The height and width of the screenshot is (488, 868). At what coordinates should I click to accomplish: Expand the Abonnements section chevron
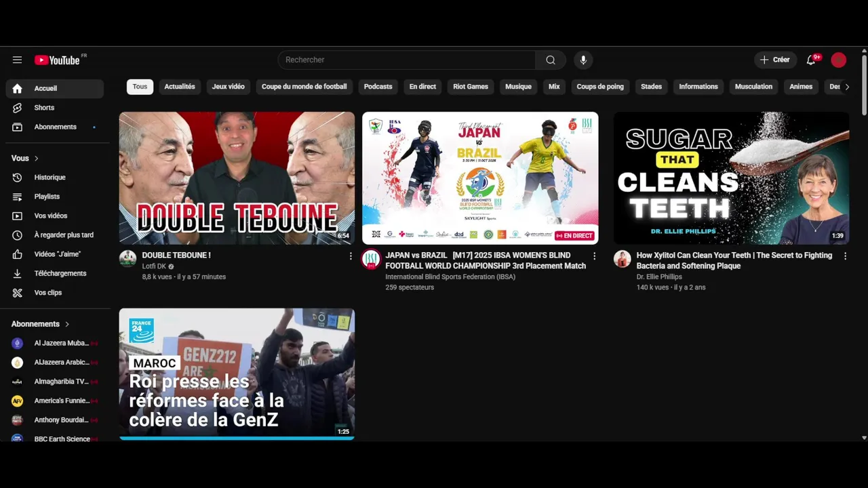[67, 324]
